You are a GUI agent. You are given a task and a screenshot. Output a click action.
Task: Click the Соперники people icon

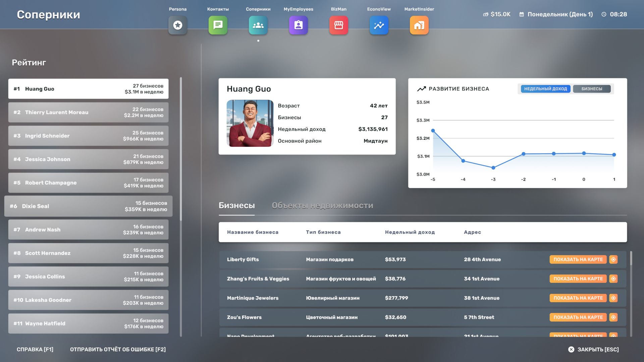tap(258, 25)
